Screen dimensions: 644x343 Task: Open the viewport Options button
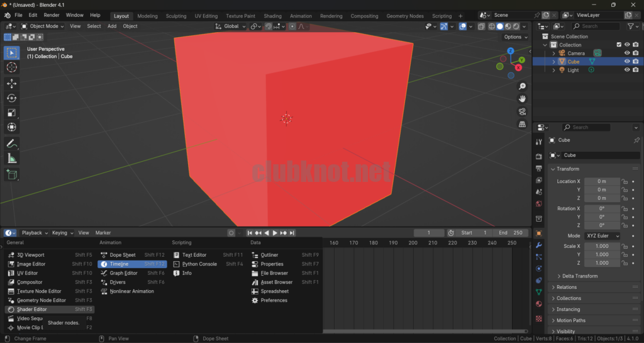pyautogui.click(x=515, y=37)
